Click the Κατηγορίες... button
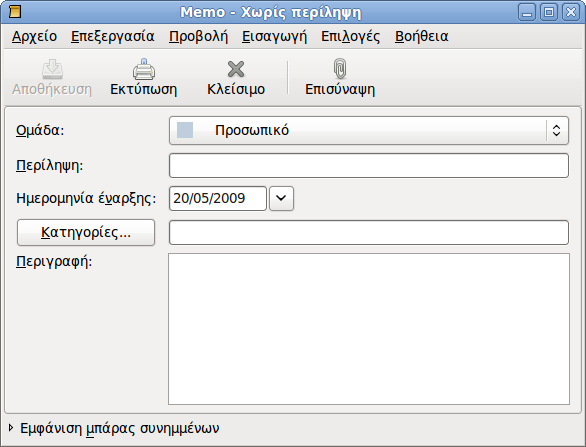The height and width of the screenshot is (447, 586). click(86, 232)
